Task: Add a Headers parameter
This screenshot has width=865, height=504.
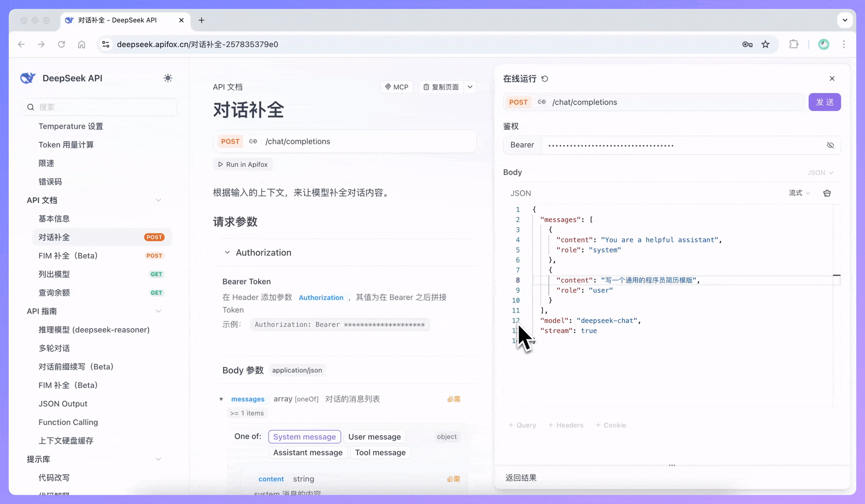Action: [566, 425]
